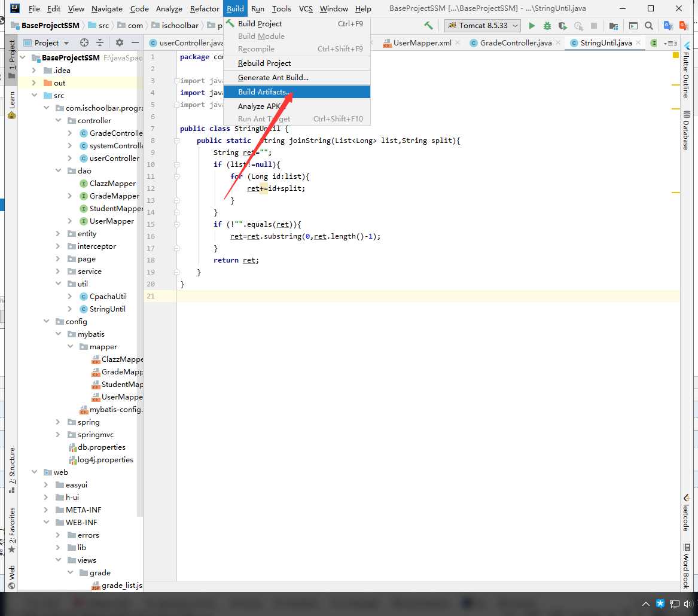Image resolution: width=698 pixels, height=616 pixels.
Task: Toggle the leetcode side panel button
Action: coord(686,513)
